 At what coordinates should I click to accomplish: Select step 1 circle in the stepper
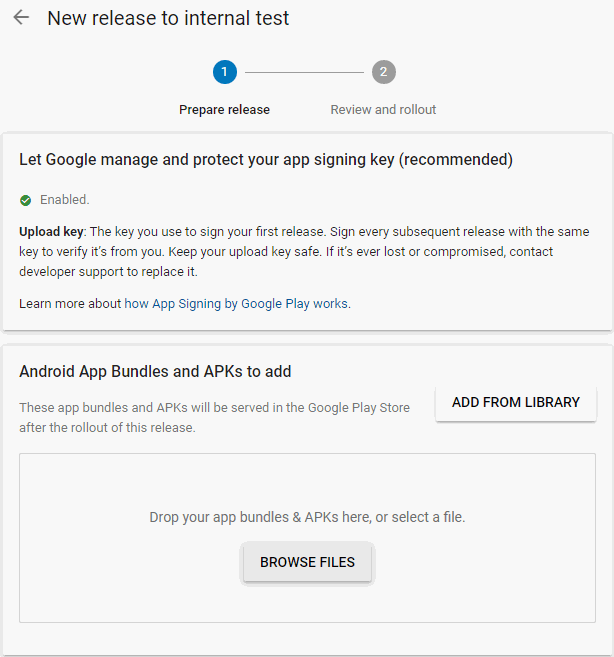click(225, 72)
